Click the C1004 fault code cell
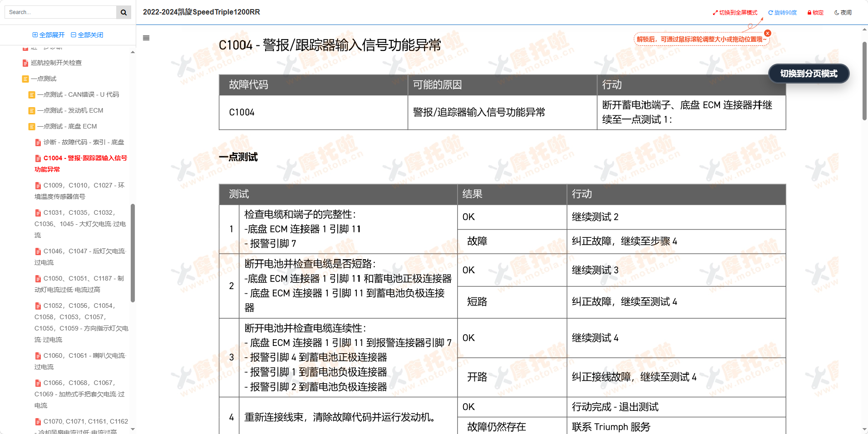The image size is (868, 434). [313, 113]
